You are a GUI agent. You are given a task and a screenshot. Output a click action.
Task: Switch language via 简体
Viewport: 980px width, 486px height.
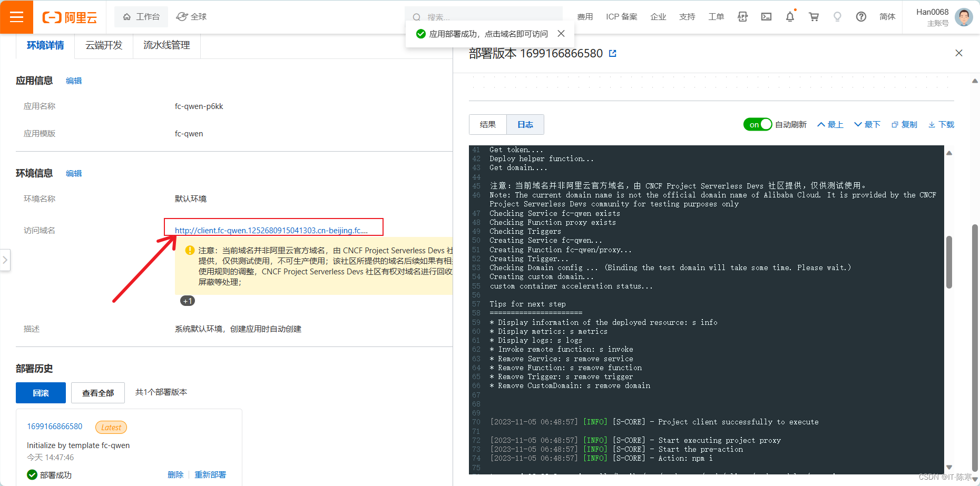click(887, 17)
